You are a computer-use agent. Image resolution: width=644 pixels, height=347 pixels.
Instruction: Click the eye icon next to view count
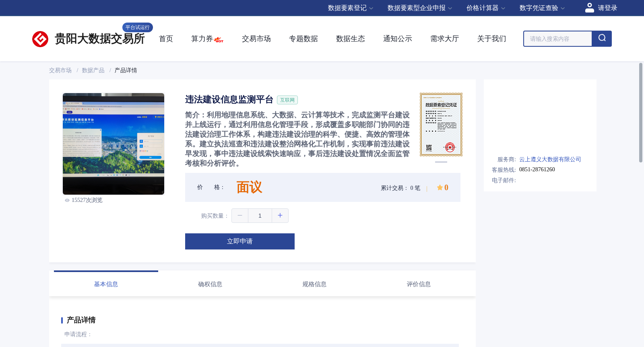coord(67,200)
